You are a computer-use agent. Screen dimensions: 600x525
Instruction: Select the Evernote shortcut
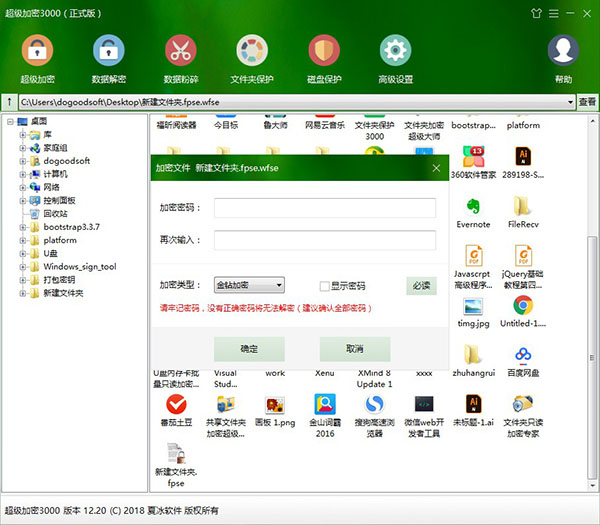(x=473, y=212)
